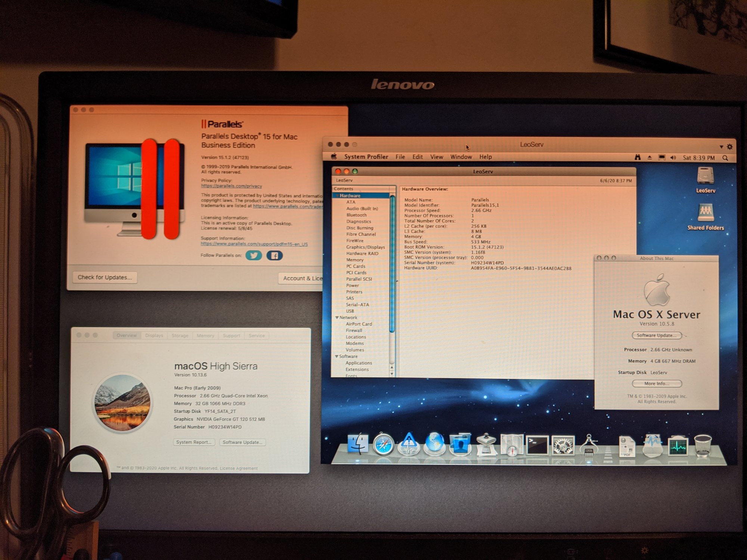Click Contents list scrollbar down arrow
The width and height of the screenshot is (747, 560).
click(x=392, y=374)
